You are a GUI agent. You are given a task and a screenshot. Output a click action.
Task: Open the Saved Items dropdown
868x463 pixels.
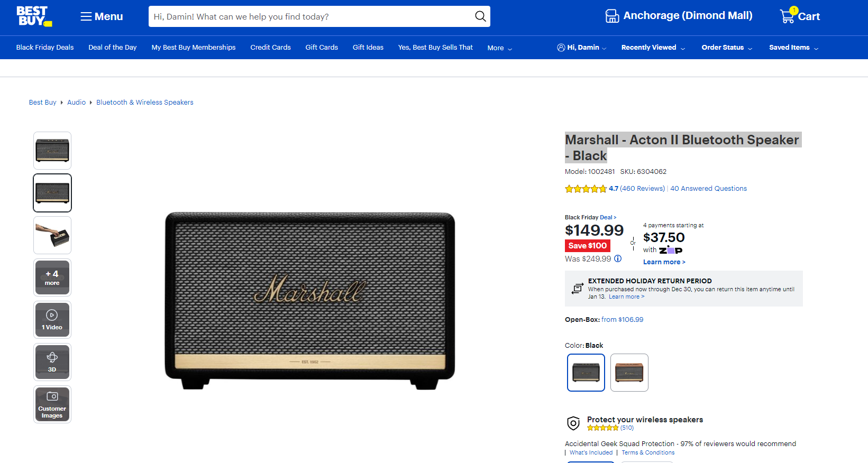[793, 48]
